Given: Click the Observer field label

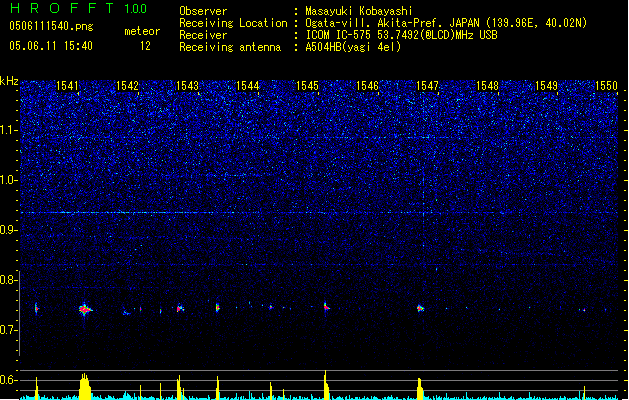Looking at the screenshot, I should coord(203,11).
